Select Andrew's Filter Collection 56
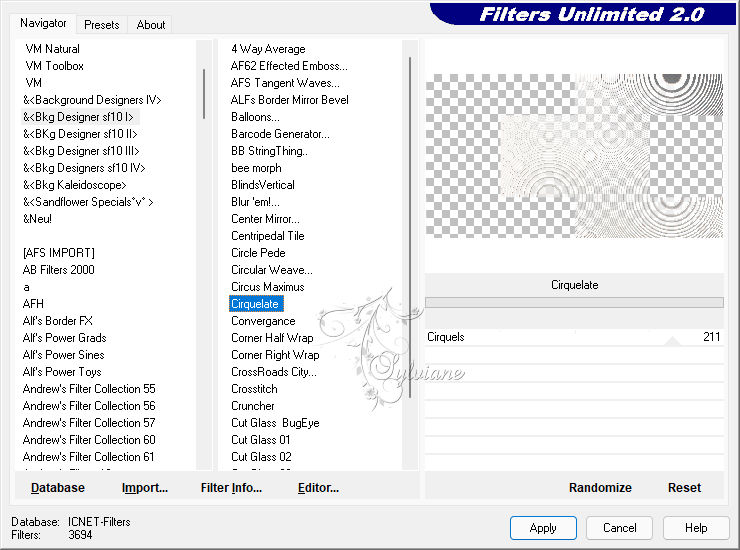740x550 pixels. tap(89, 406)
